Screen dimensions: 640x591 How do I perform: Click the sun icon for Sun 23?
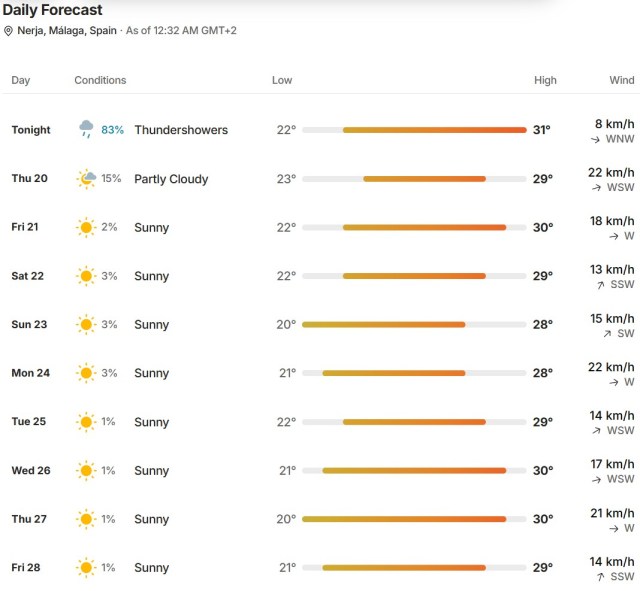[86, 324]
